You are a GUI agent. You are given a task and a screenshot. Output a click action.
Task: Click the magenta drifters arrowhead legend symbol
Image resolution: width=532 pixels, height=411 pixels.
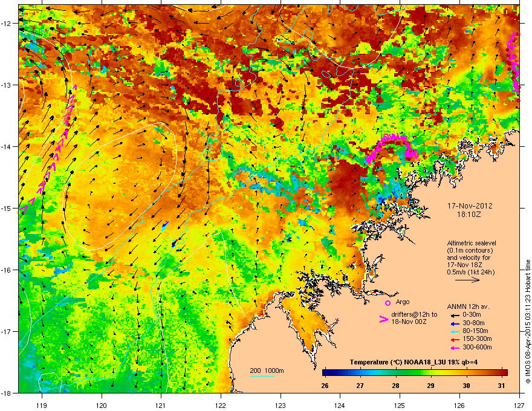383,319
